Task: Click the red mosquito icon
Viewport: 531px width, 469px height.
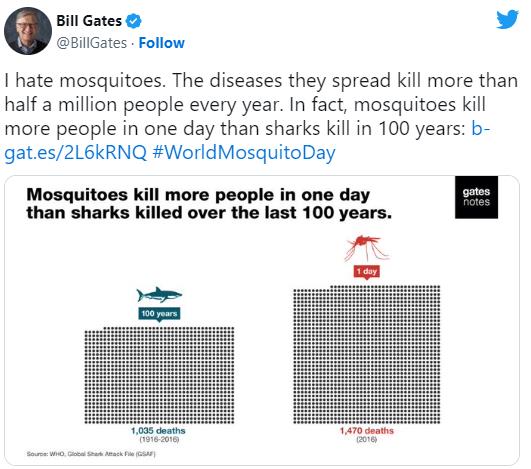Action: (x=366, y=248)
